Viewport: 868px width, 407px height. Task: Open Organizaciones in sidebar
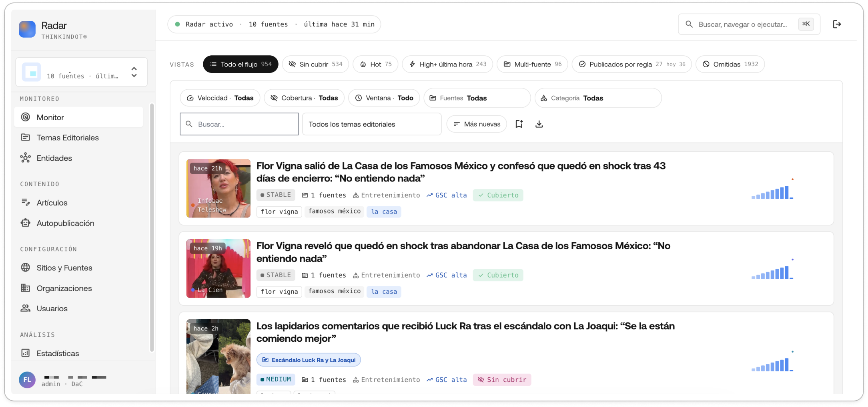(78, 288)
